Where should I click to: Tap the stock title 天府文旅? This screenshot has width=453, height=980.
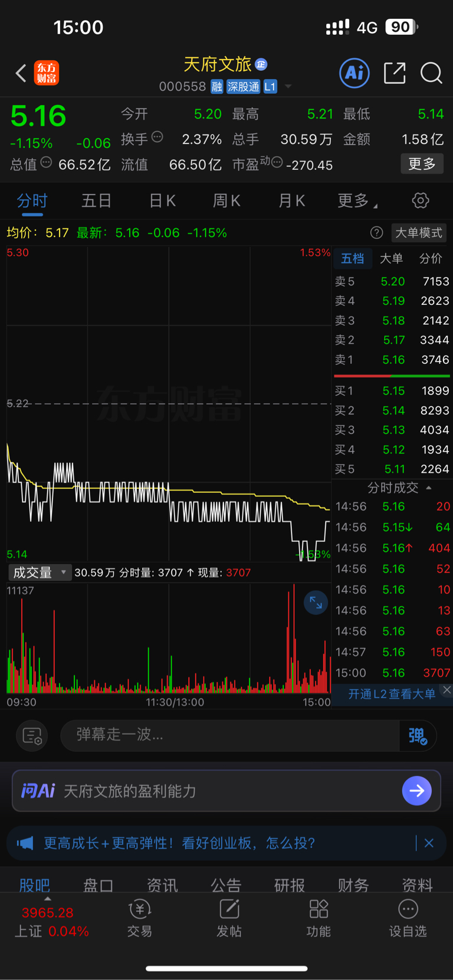coord(218,64)
